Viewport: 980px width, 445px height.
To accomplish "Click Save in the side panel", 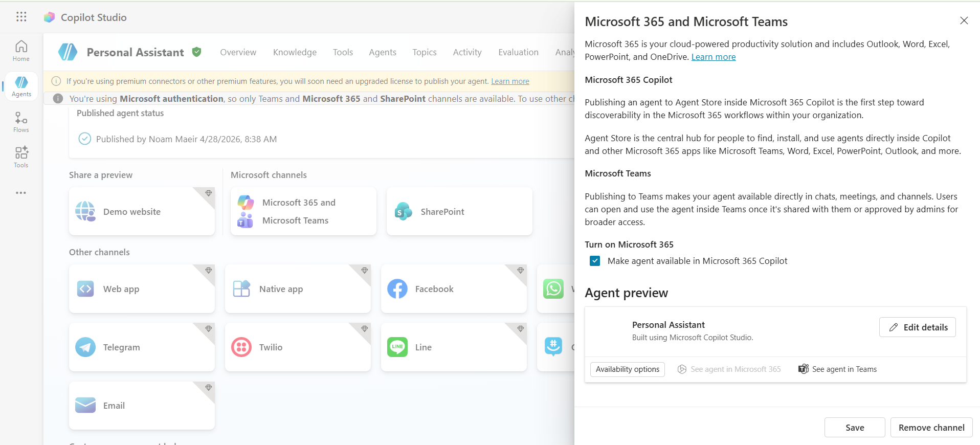I will click(x=855, y=428).
